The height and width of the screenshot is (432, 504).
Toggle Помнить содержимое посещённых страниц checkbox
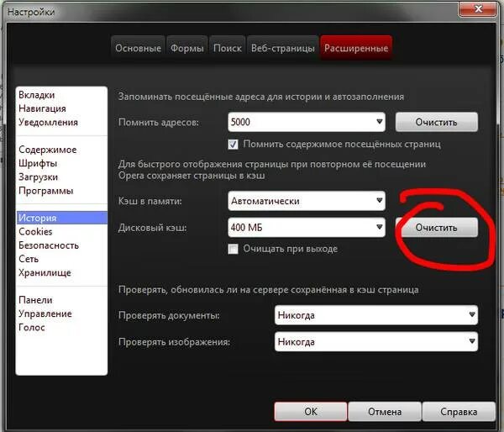[x=233, y=144]
